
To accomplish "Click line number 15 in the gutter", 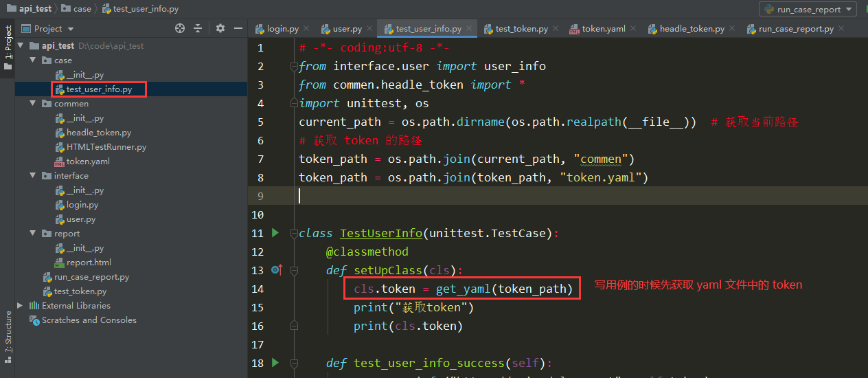I will pyautogui.click(x=258, y=307).
